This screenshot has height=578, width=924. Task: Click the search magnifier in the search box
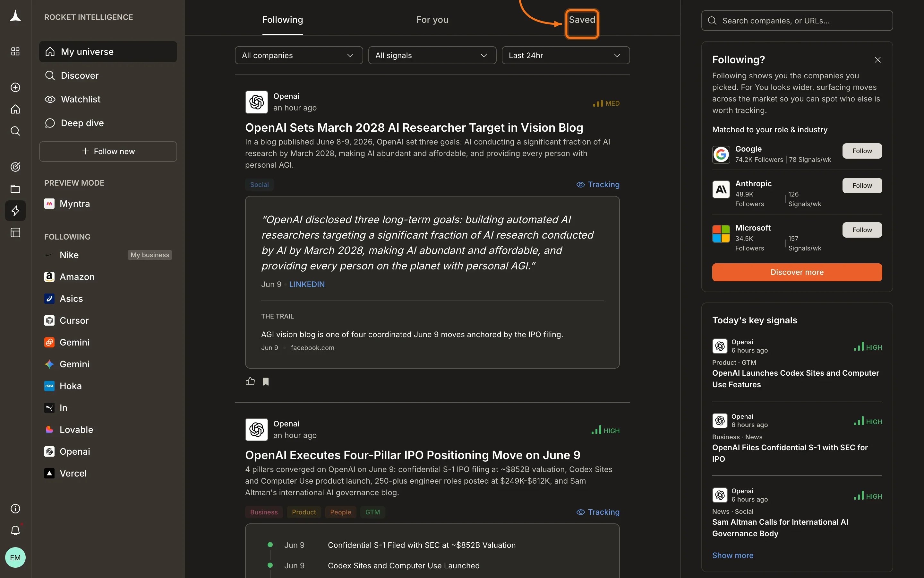tap(712, 21)
